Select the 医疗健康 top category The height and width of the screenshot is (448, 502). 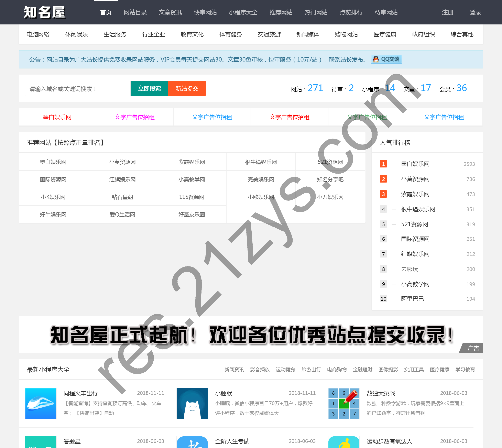tap(385, 34)
